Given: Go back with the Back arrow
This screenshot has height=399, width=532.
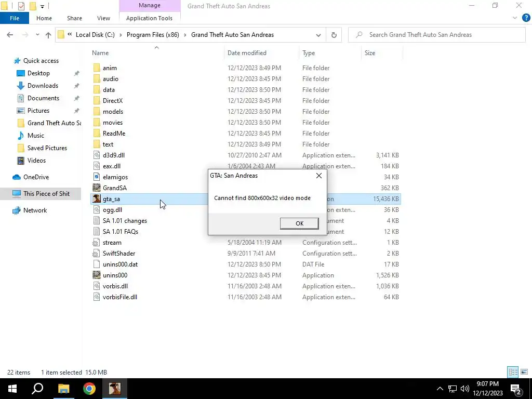Looking at the screenshot, I should pos(10,35).
